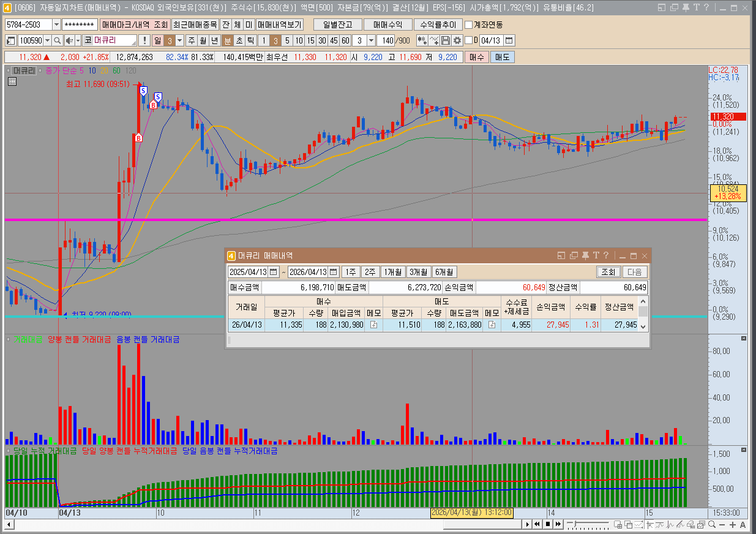756x534 pixels.
Task: Open the custom interval dropdown showing 3
Action: [370, 40]
